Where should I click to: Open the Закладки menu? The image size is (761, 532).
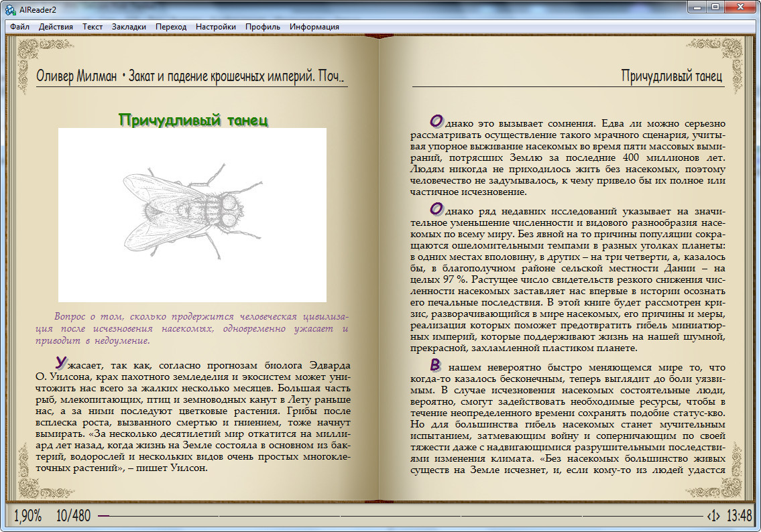pos(129,27)
